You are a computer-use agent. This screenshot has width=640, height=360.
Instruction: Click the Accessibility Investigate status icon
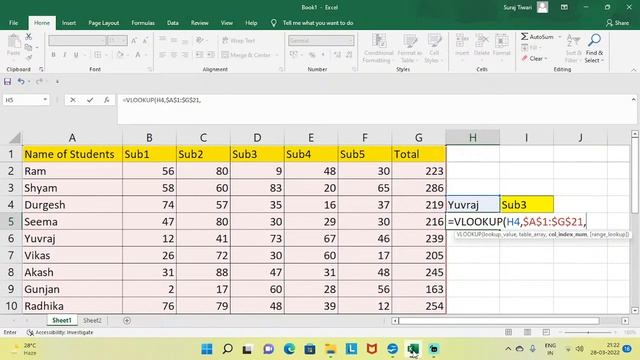30,333
